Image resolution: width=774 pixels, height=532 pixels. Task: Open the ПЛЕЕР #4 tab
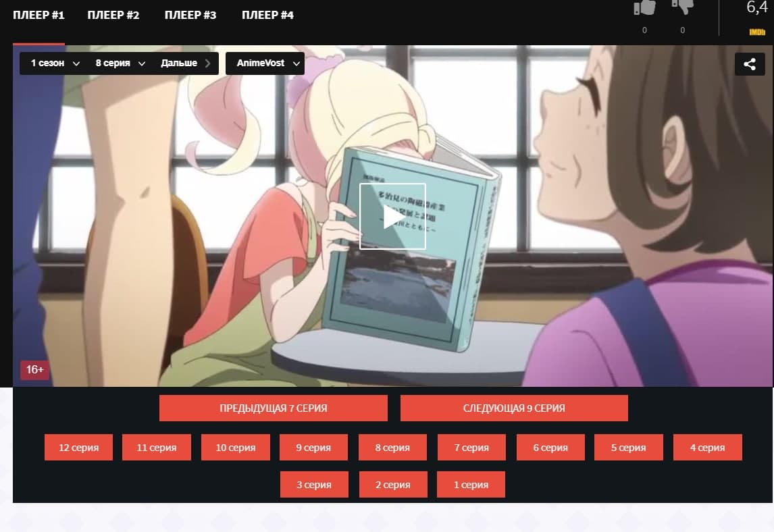(267, 15)
